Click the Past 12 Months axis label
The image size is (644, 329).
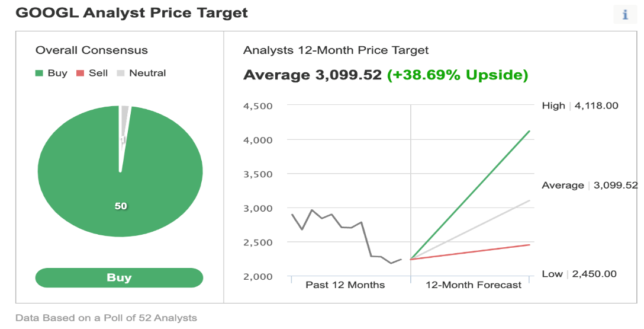click(345, 285)
